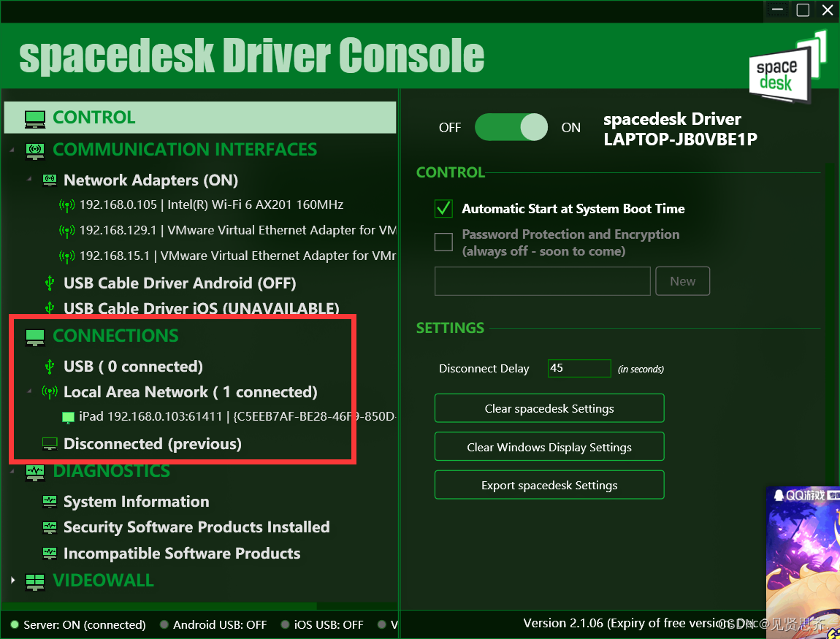Click the LAPTOP-JB0VBE1P machine name text
Image resolution: width=840 pixels, height=639 pixels.
coord(680,139)
